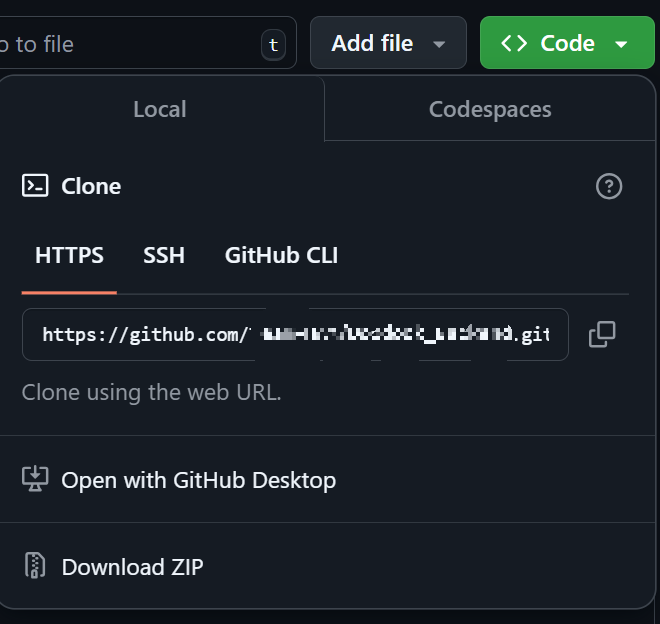Screen dimensions: 660x624
Task: Switch to the Codespaces tab
Action: 490,109
